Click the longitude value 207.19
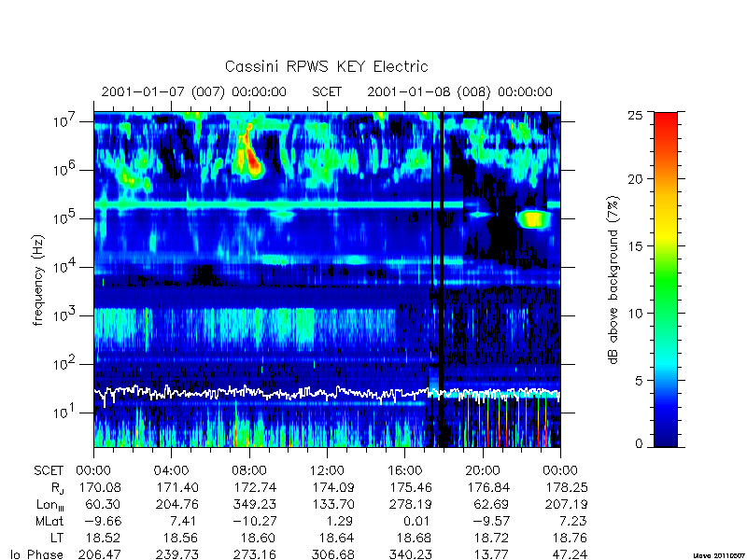Image resolution: width=747 pixels, height=560 pixels. [x=567, y=504]
